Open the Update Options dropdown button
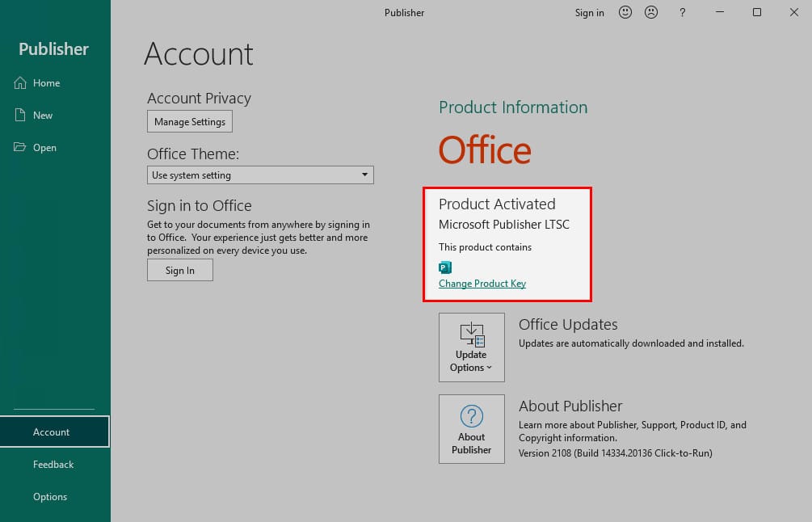 click(471, 347)
